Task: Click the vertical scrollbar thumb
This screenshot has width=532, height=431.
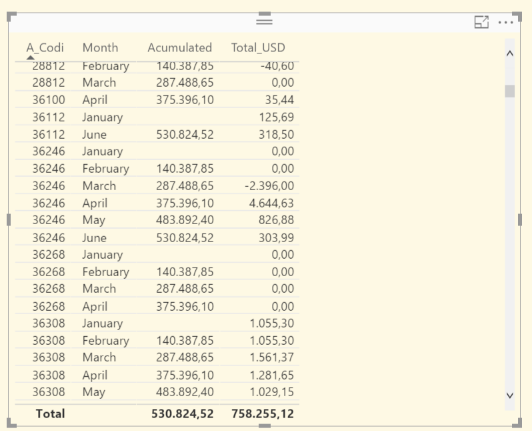Action: coord(510,91)
